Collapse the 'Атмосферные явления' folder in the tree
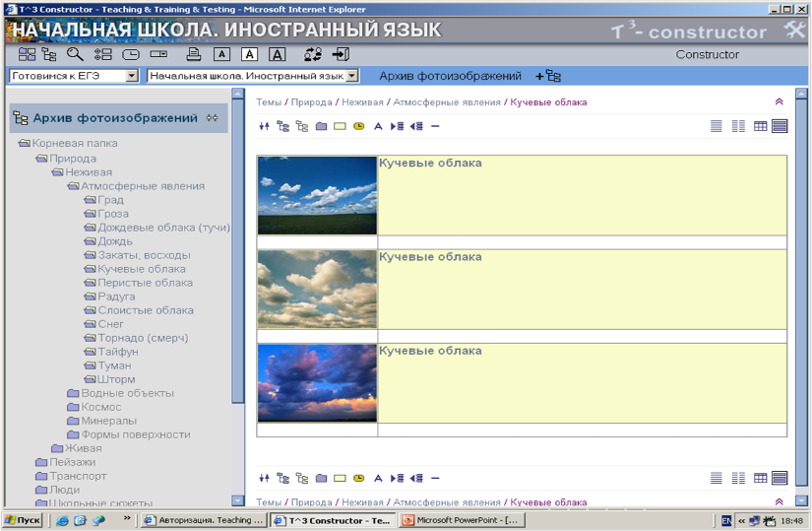The image size is (812, 531). pyautogui.click(x=73, y=185)
